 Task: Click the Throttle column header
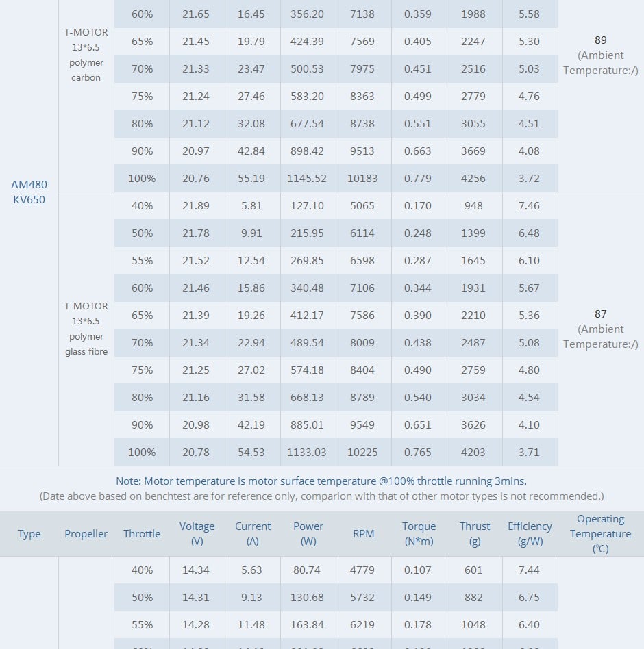tap(142, 533)
